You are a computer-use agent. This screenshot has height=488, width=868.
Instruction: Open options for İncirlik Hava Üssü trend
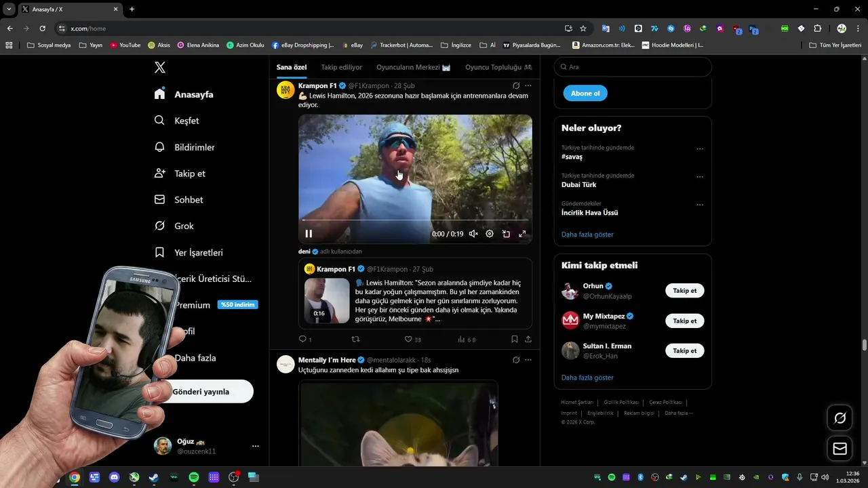700,205
